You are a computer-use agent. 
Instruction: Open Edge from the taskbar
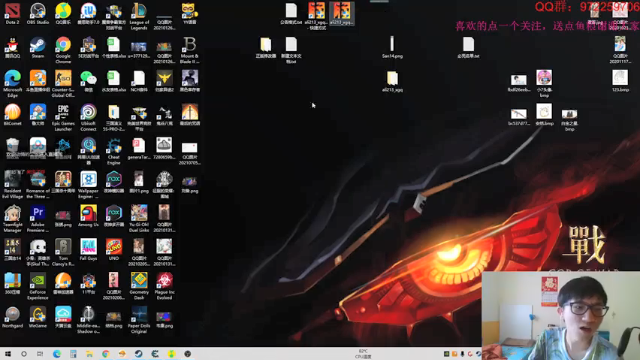(x=57, y=353)
